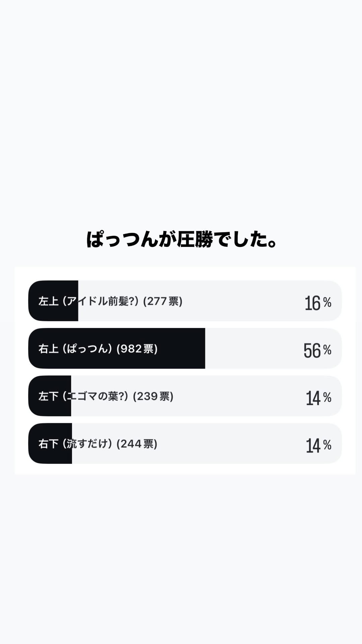The image size is (362, 644).
Task: Click the 56% result label
Action: [317, 351]
